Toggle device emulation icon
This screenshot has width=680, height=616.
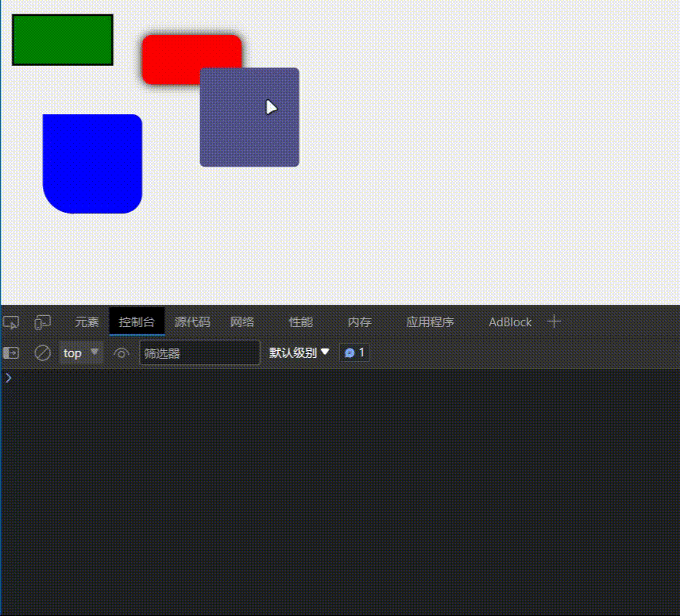click(x=43, y=322)
